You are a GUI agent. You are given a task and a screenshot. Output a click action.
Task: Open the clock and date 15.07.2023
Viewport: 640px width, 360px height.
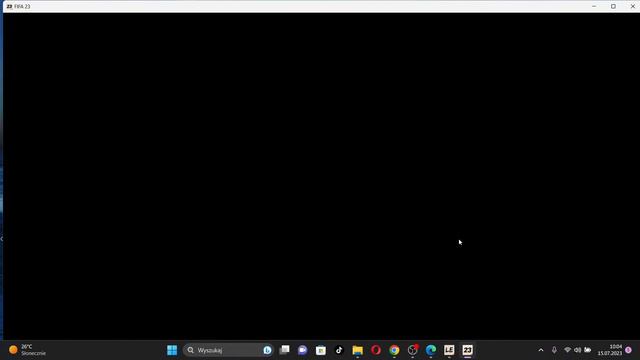(x=610, y=350)
